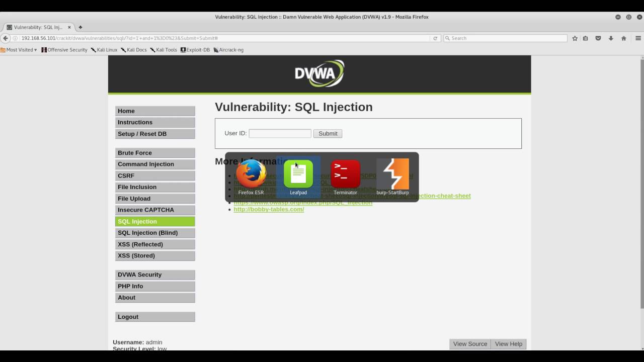
Task: Switch to Terminator in app switcher
Action: (x=345, y=177)
